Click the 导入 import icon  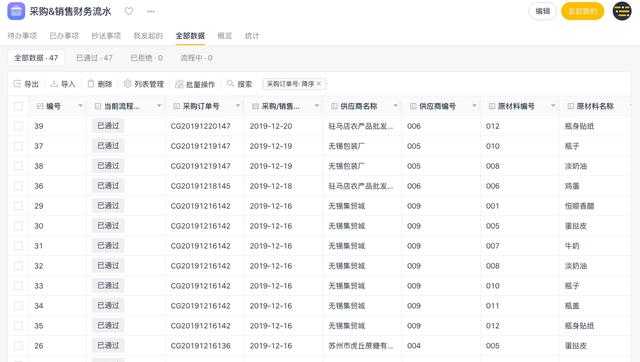coord(54,84)
